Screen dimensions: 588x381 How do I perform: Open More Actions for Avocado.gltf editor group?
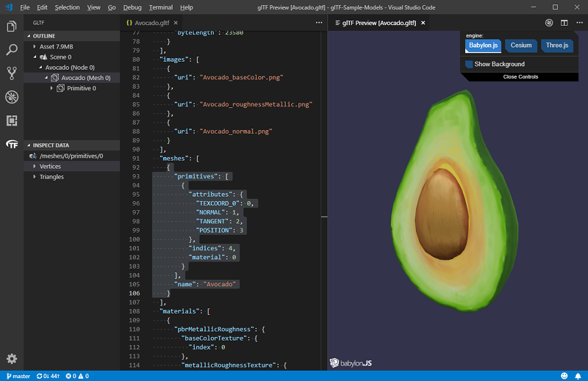(319, 23)
